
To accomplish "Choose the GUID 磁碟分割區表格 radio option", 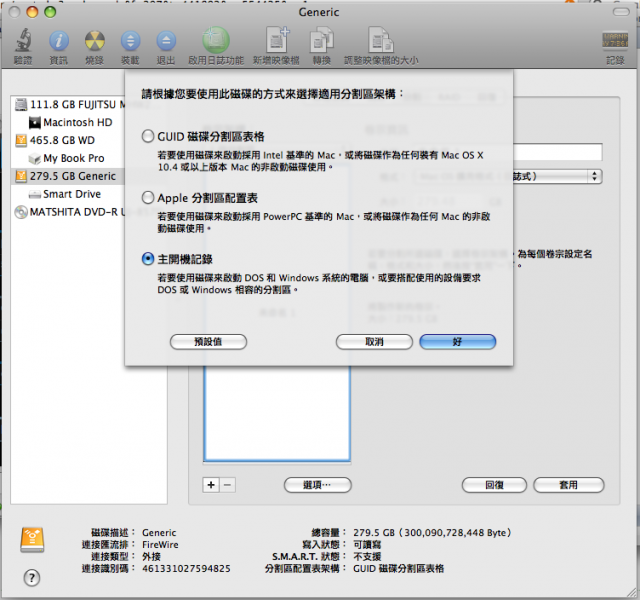I will click(x=148, y=136).
